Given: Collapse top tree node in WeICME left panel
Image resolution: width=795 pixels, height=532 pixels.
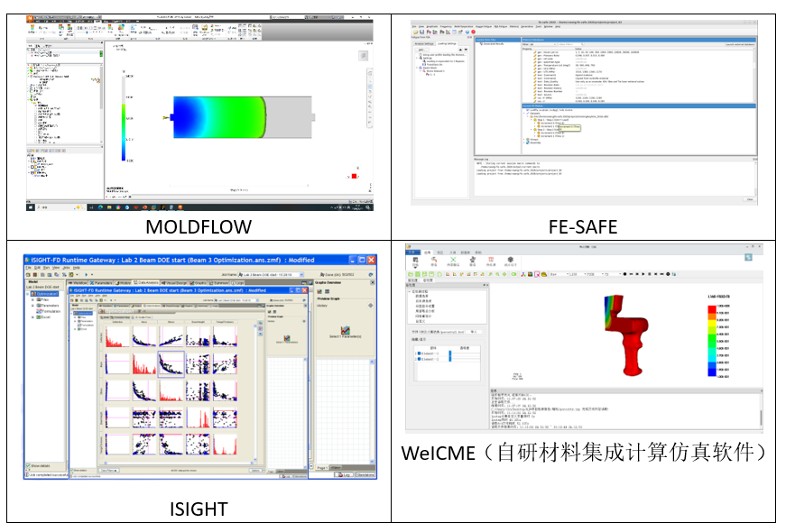Looking at the screenshot, I should (x=409, y=291).
